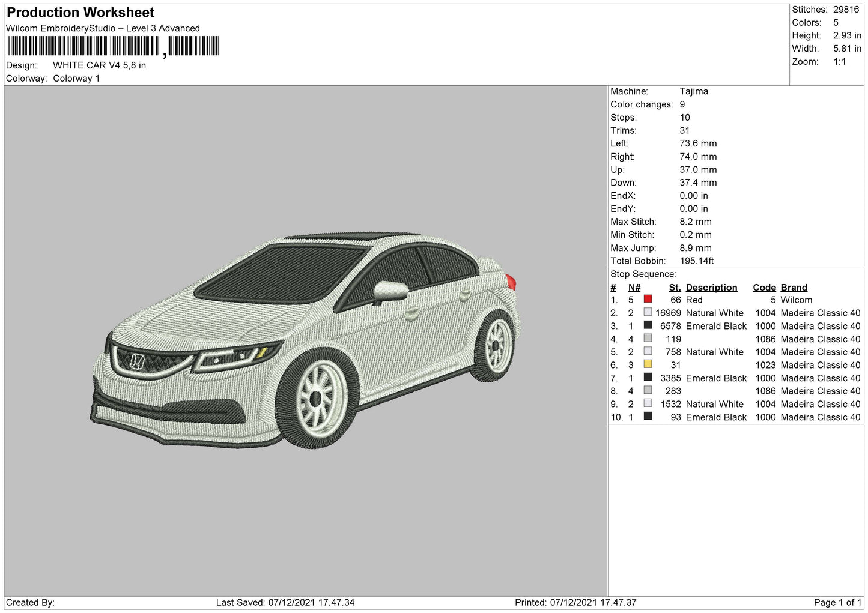Image resolution: width=868 pixels, height=613 pixels.
Task: Click the Up value '37.0 mm'
Action: [x=698, y=170]
